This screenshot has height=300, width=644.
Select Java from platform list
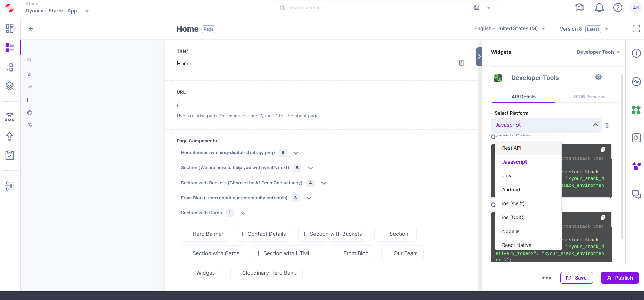click(x=528, y=176)
